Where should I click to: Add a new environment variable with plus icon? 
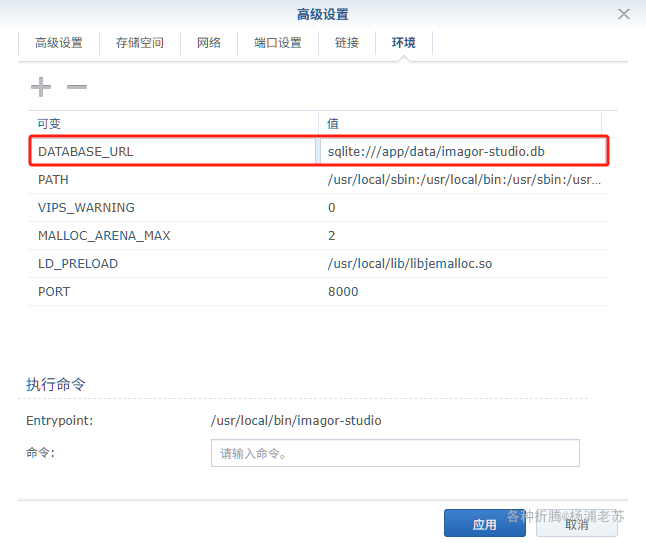coord(41,87)
